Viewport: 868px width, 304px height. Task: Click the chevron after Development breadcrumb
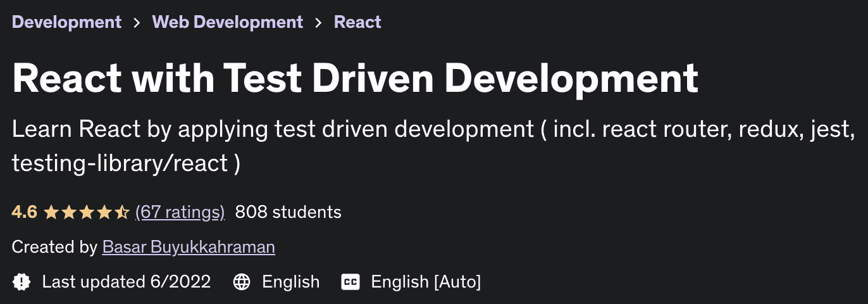137,23
